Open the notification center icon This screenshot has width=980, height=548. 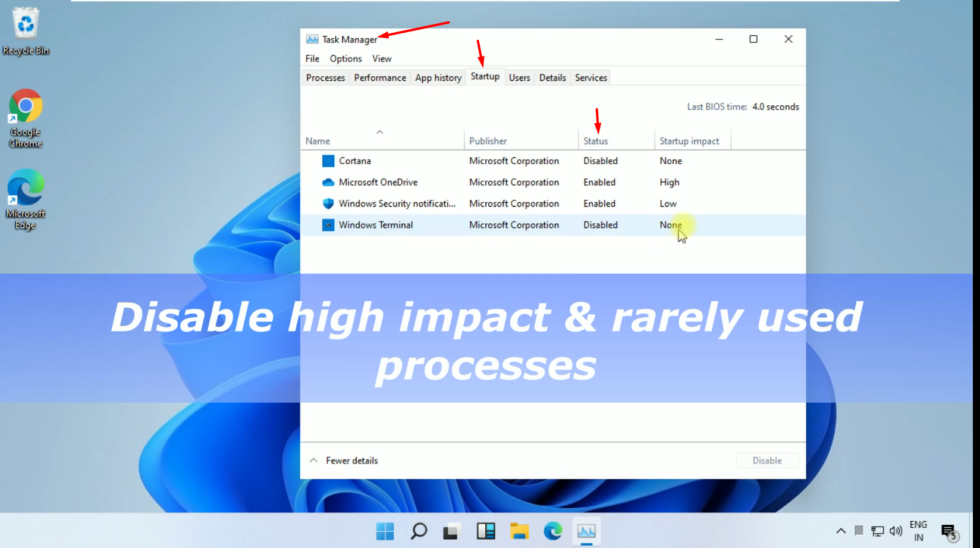point(949,531)
